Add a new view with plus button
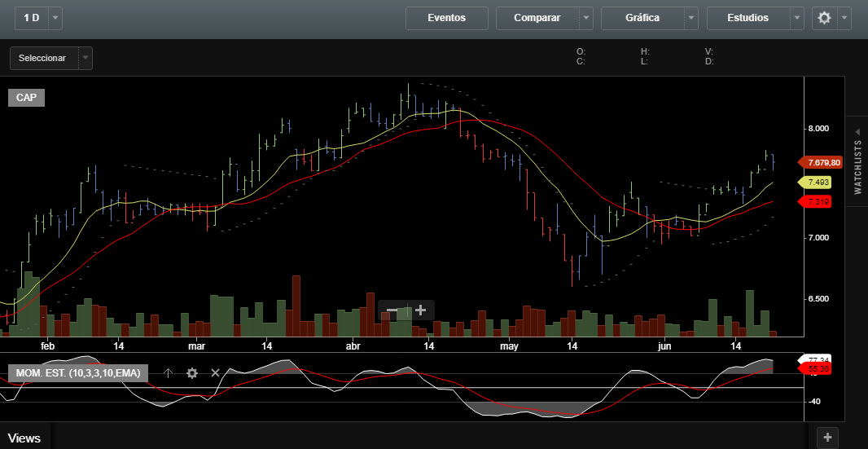This screenshot has height=449, width=868. 827,438
